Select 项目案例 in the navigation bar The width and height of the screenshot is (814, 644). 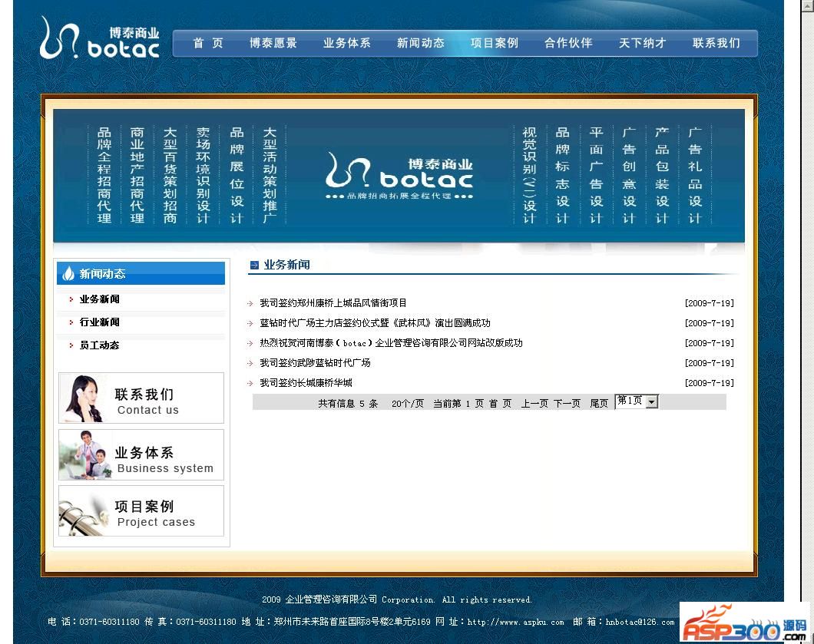[495, 43]
